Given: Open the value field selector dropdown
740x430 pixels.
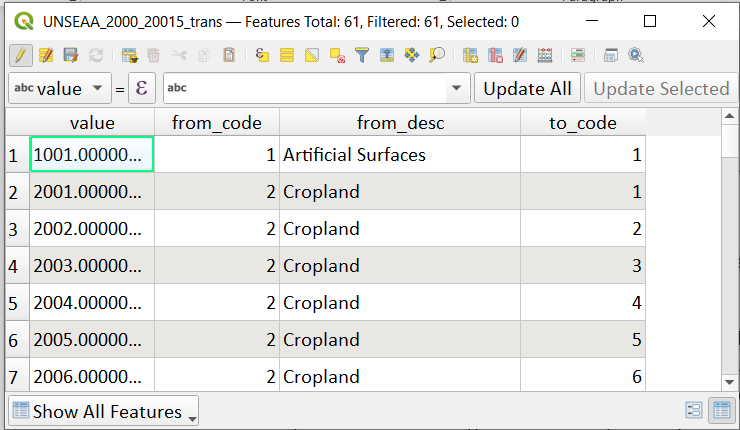Looking at the screenshot, I should click(60, 88).
